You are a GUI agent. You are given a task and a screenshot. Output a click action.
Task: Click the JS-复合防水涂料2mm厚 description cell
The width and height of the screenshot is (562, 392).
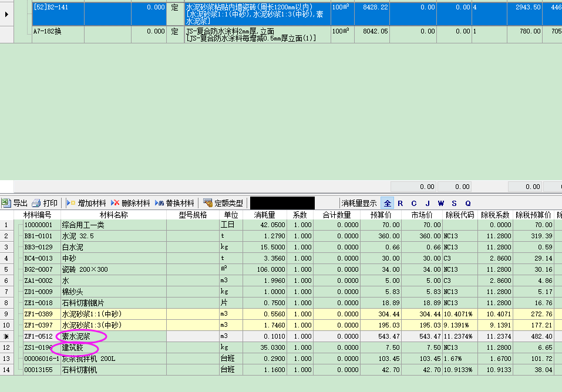(x=257, y=35)
